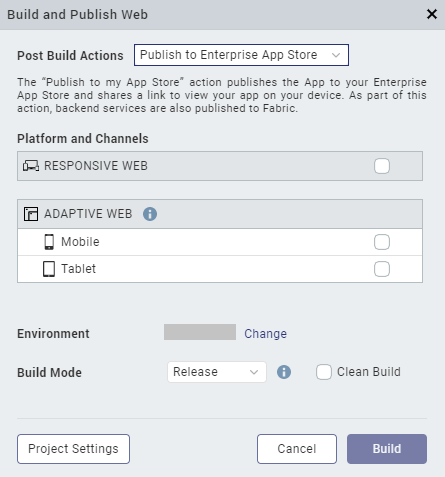445x477 pixels.
Task: Click the gray Environment name field
Action: pos(200,332)
